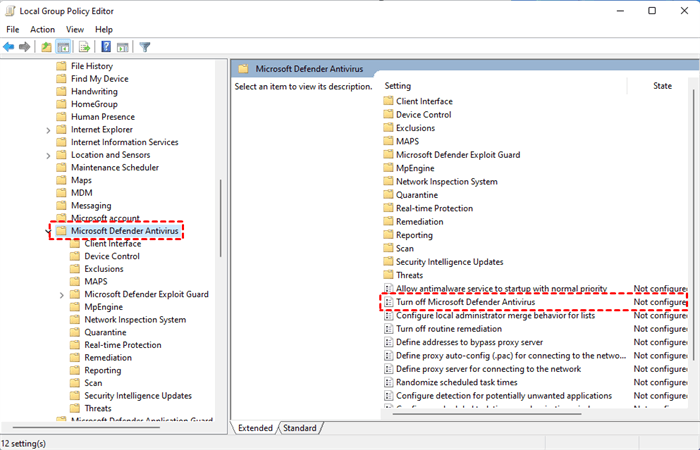700x450 pixels.
Task: Click the settings list horizontal scrollbar
Action: tap(486, 414)
